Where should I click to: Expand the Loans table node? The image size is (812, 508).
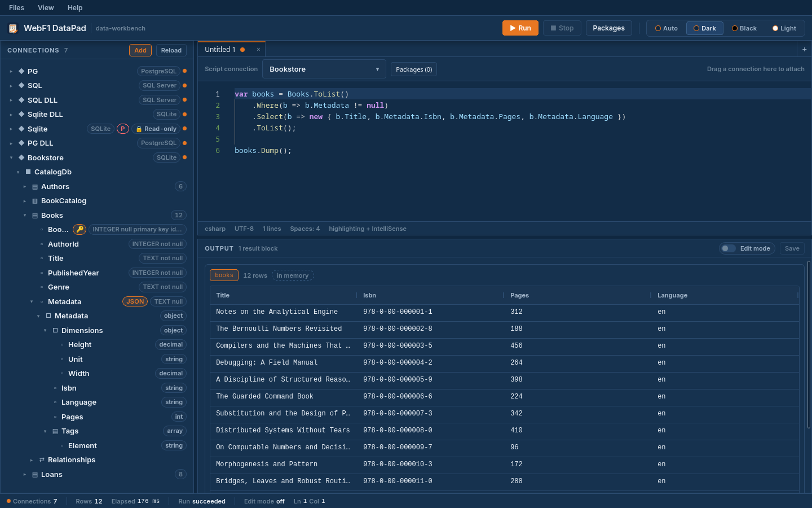(24, 475)
